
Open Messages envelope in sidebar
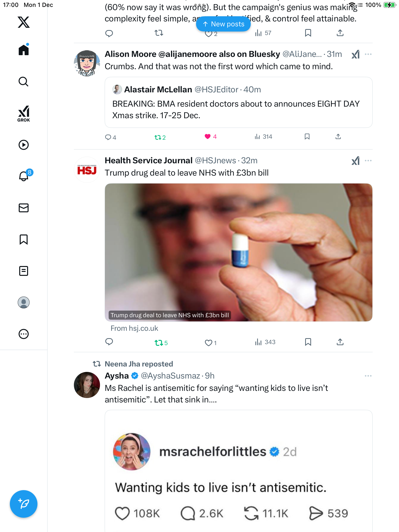point(24,208)
